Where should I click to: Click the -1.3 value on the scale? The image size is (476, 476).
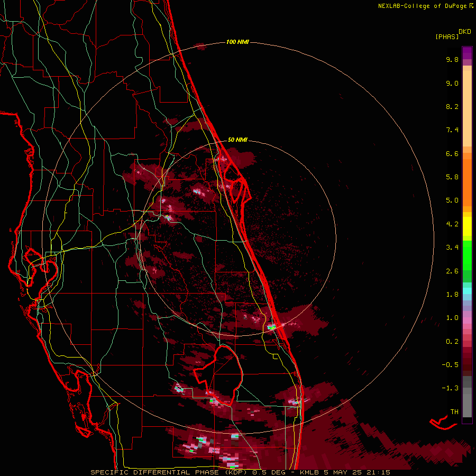(x=450, y=388)
